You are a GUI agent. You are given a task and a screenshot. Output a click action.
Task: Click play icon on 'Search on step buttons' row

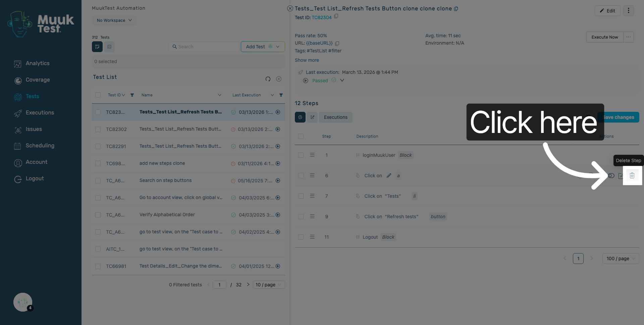coord(278,181)
